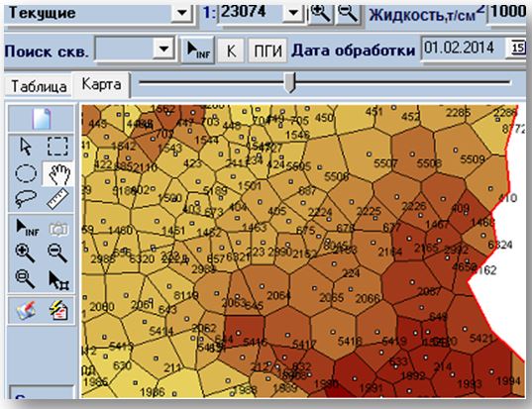Click zoom-out magnifier in side panel
The image size is (532, 409).
(x=57, y=254)
